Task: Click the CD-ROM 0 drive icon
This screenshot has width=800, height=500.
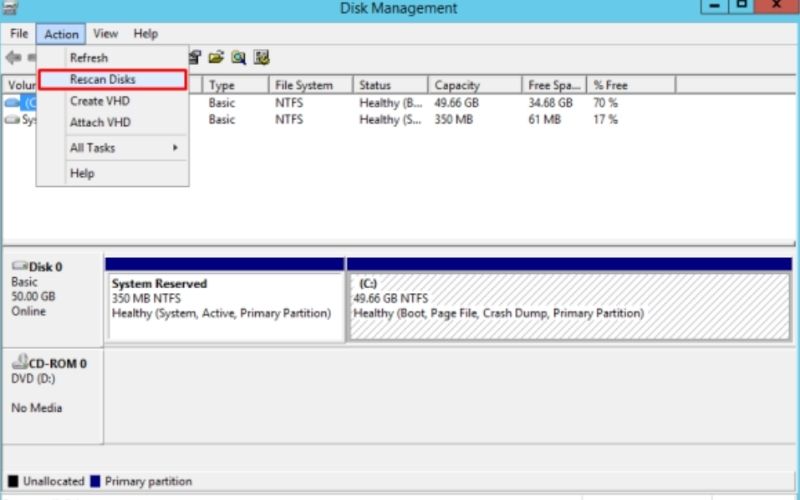Action: coord(20,362)
